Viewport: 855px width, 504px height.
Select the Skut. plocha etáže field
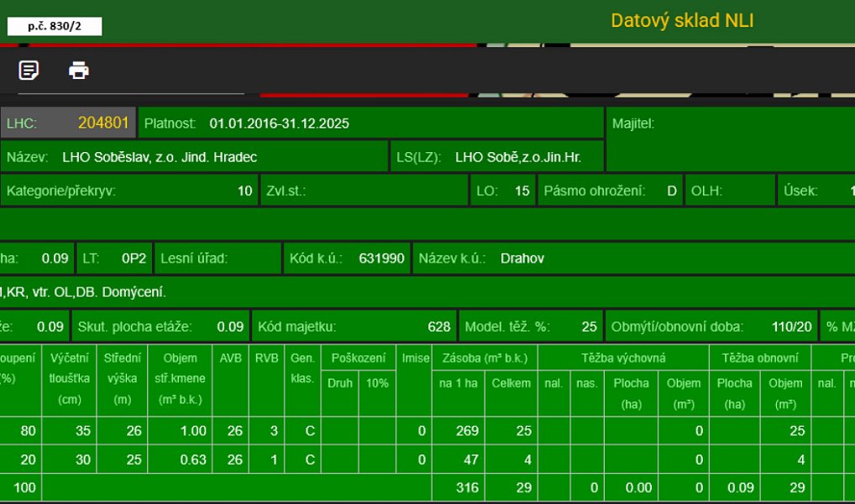point(161,326)
